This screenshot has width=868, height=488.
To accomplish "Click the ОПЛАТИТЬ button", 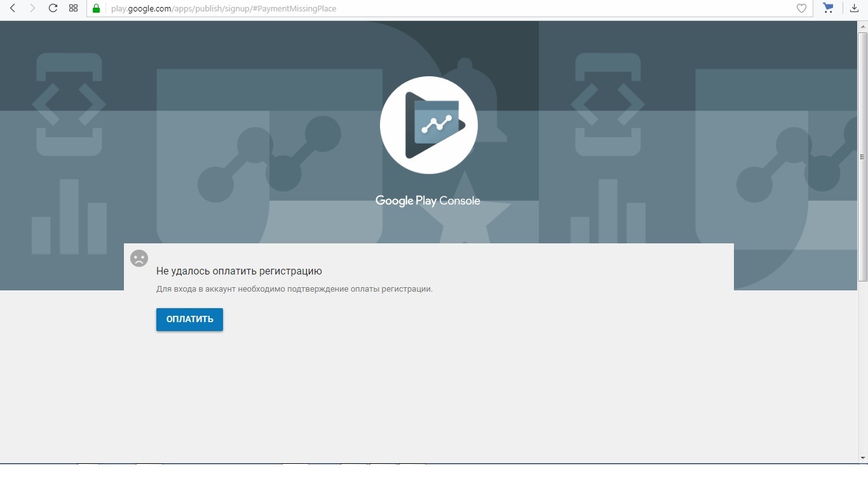I will (189, 319).
